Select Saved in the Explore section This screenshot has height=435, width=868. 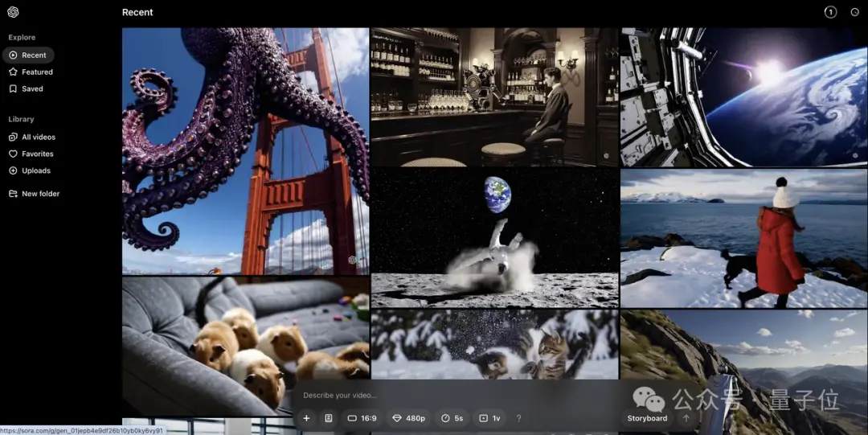tap(26, 88)
